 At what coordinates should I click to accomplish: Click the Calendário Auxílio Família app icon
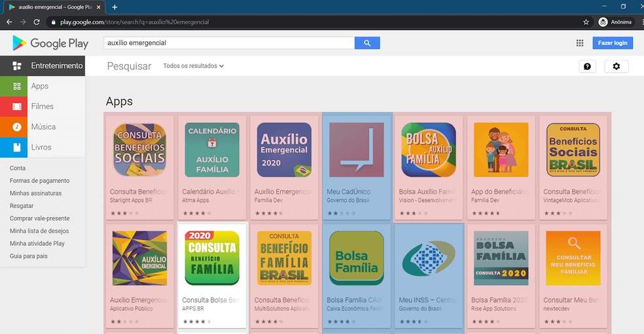(x=212, y=150)
